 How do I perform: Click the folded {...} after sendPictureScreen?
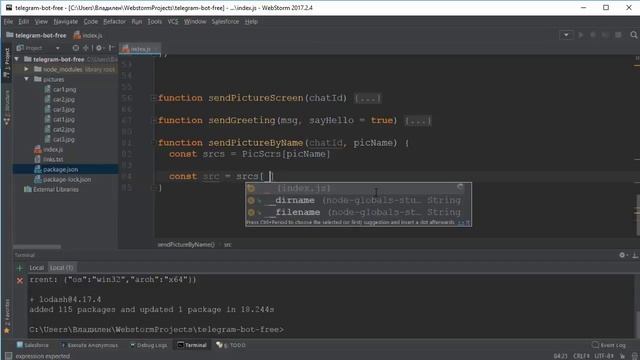[x=367, y=98]
